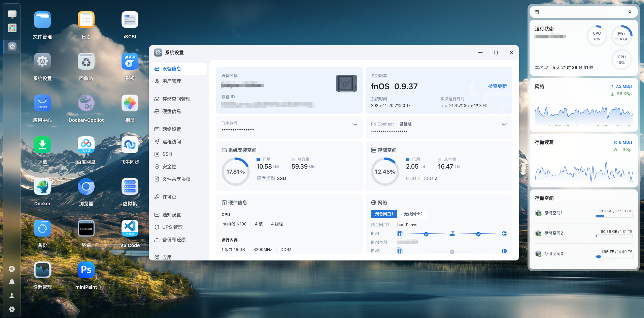This screenshot has height=318, width=644.
Task: Select 设备信息 in the settings sidebar
Action: 179,69
